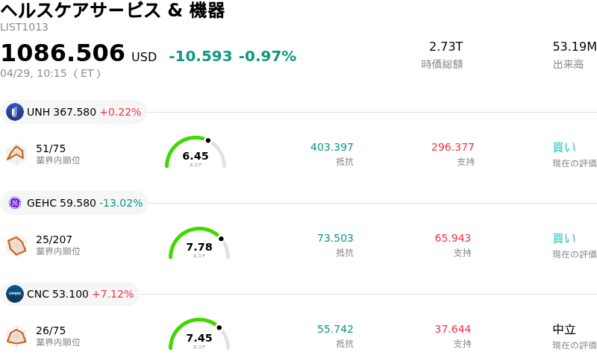Click the CNC score gauge 7.45
Image resolution: width=597 pixels, height=364 pixels.
tap(199, 336)
